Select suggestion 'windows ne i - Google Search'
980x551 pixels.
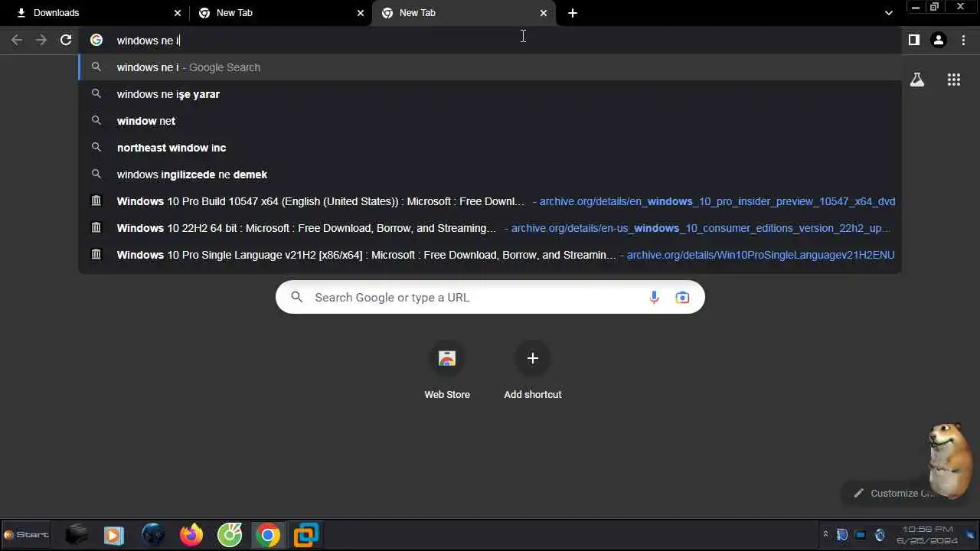[490, 67]
